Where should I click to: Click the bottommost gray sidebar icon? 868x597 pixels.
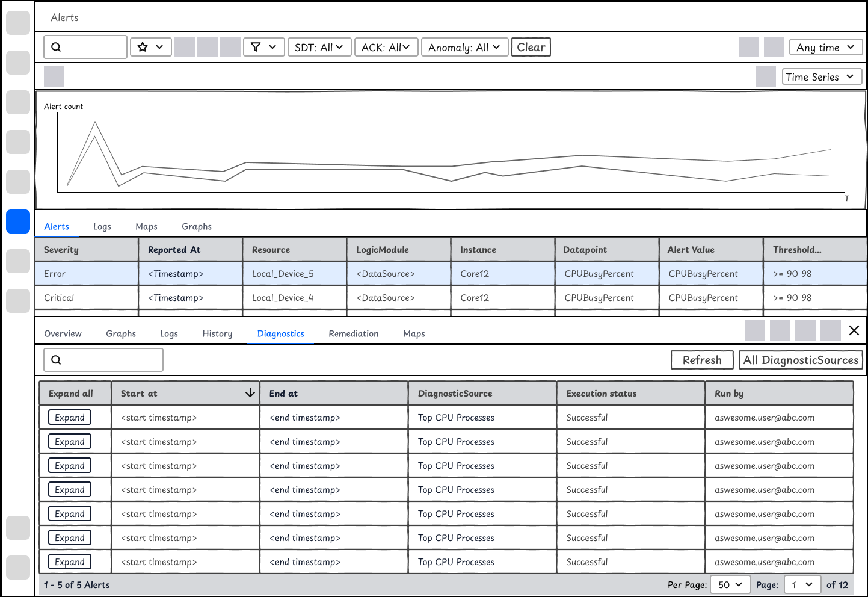click(x=18, y=568)
